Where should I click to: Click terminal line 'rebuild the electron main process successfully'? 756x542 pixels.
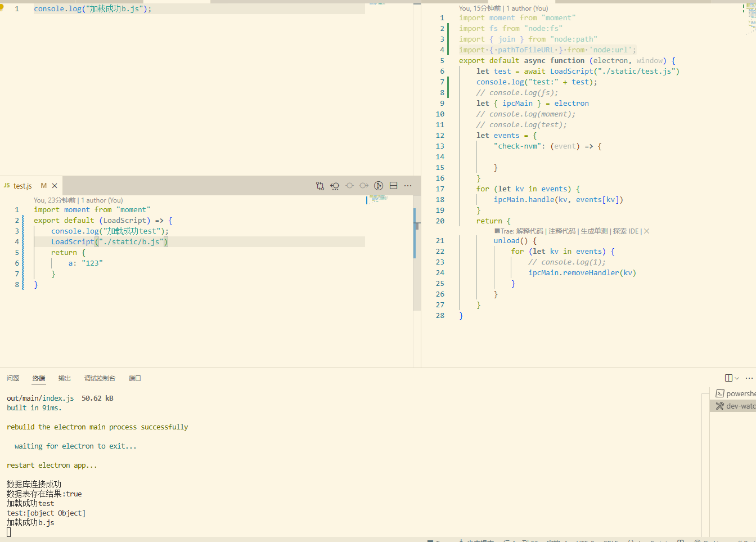(97, 427)
